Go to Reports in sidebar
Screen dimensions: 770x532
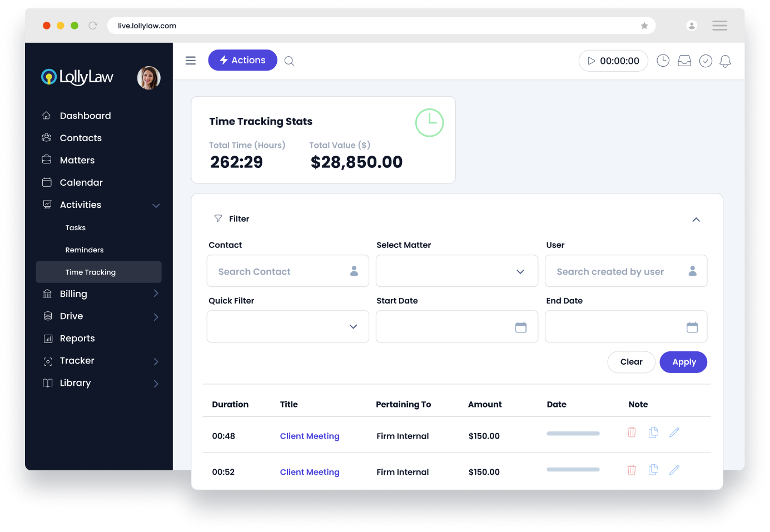pos(77,339)
